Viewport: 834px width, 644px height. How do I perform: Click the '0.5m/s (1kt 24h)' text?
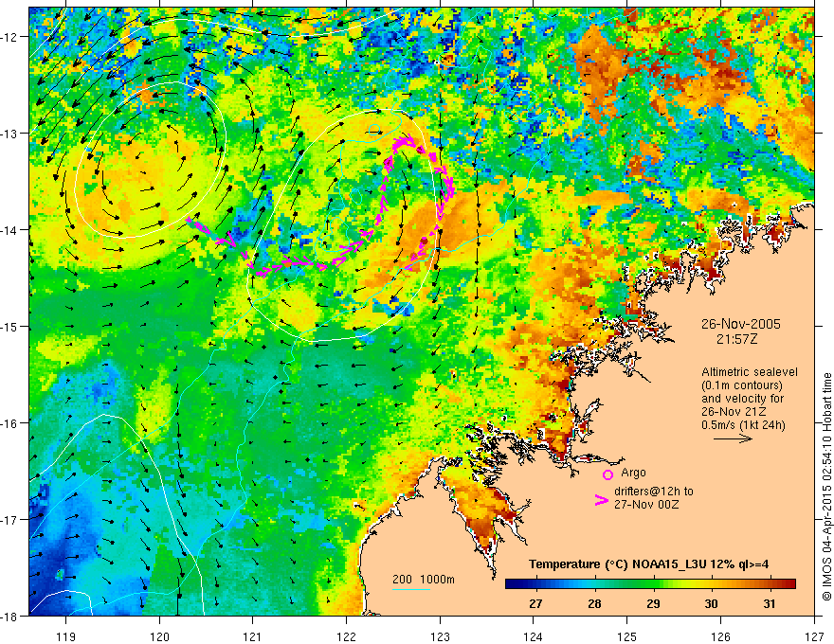click(744, 425)
